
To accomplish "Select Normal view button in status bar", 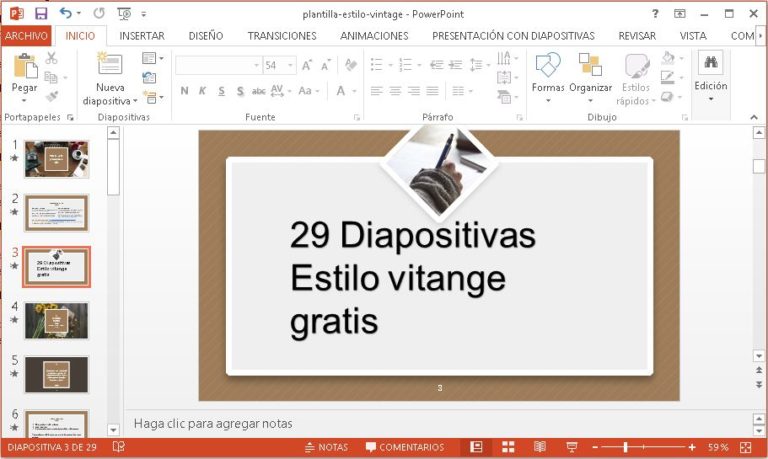I will 476,447.
